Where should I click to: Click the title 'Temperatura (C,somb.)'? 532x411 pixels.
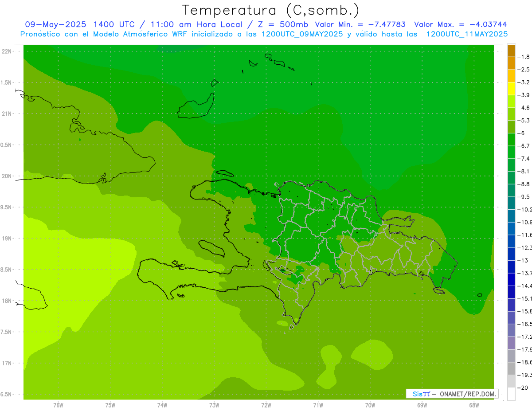point(270,10)
